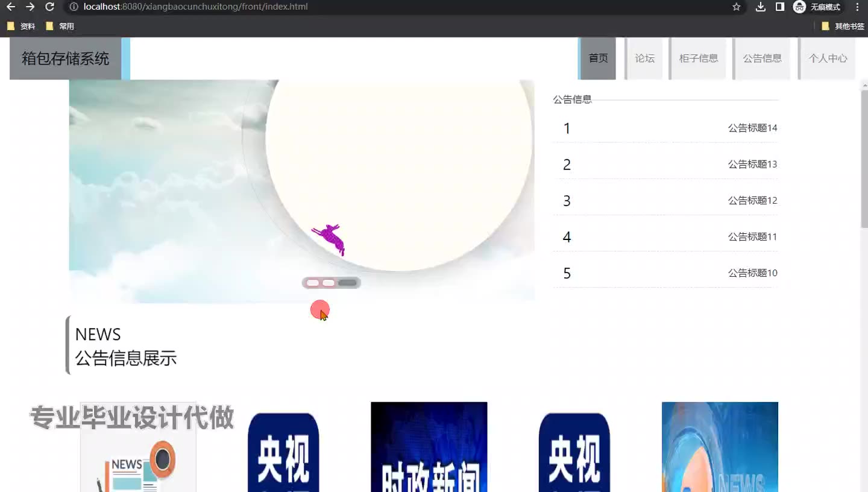Click the 公告信息 heading above the announcement list

click(x=573, y=99)
